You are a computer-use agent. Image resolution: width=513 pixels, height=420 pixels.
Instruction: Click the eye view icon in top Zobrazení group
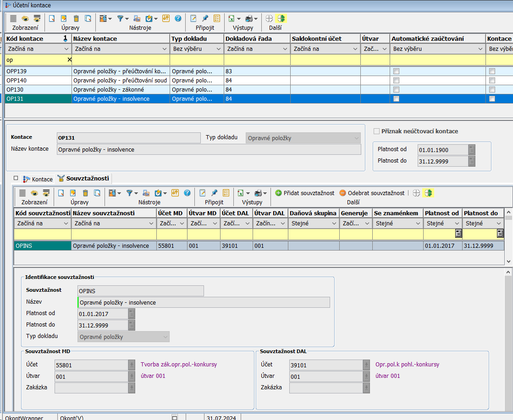coord(25,18)
